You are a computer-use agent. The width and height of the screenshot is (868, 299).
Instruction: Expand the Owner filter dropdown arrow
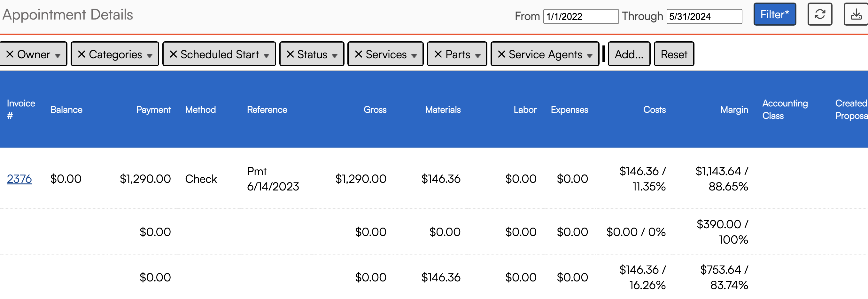tap(58, 56)
